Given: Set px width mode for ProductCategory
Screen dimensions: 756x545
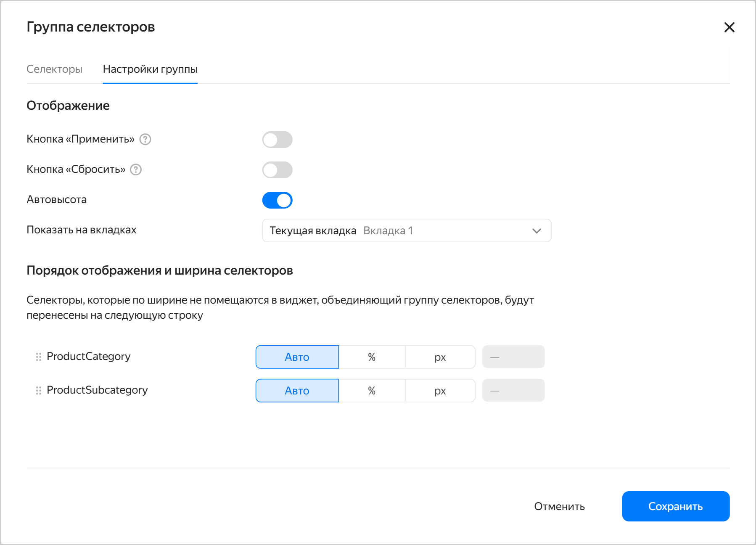Looking at the screenshot, I should [440, 357].
